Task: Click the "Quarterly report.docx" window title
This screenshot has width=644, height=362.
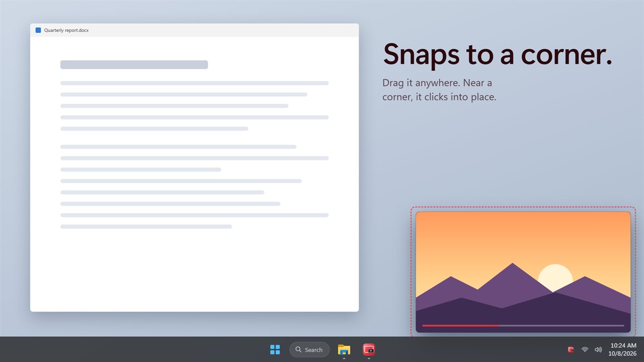Action: coord(66,30)
